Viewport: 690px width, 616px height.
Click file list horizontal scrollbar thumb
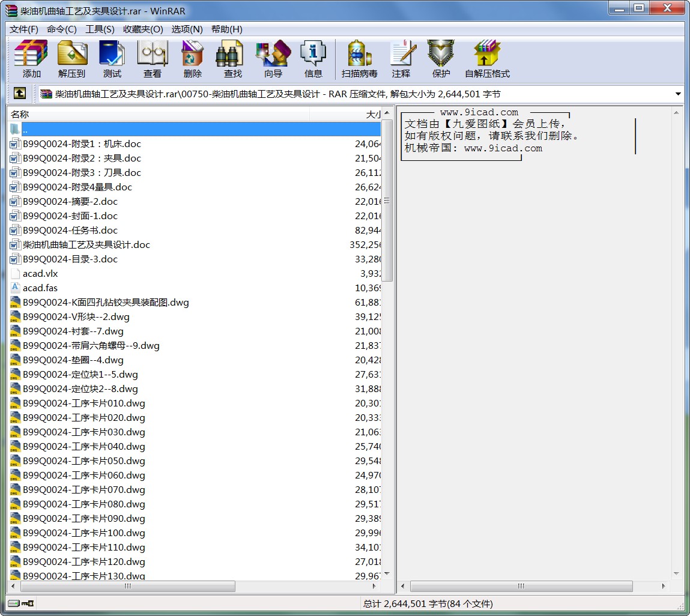[x=128, y=586]
